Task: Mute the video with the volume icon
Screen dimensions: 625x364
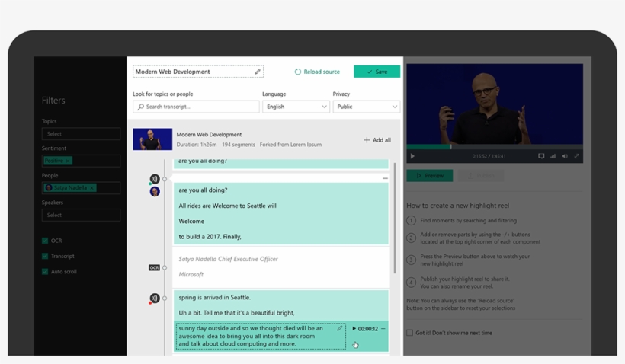Action: [565, 156]
